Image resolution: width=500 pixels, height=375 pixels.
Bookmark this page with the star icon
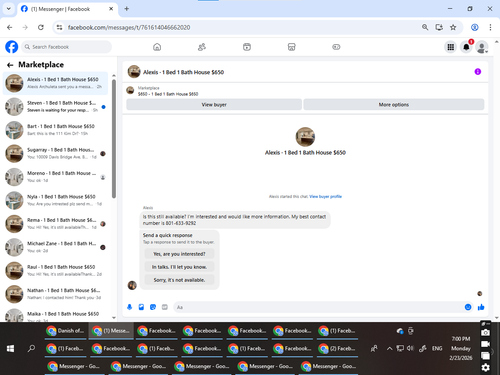pyautogui.click(x=453, y=27)
